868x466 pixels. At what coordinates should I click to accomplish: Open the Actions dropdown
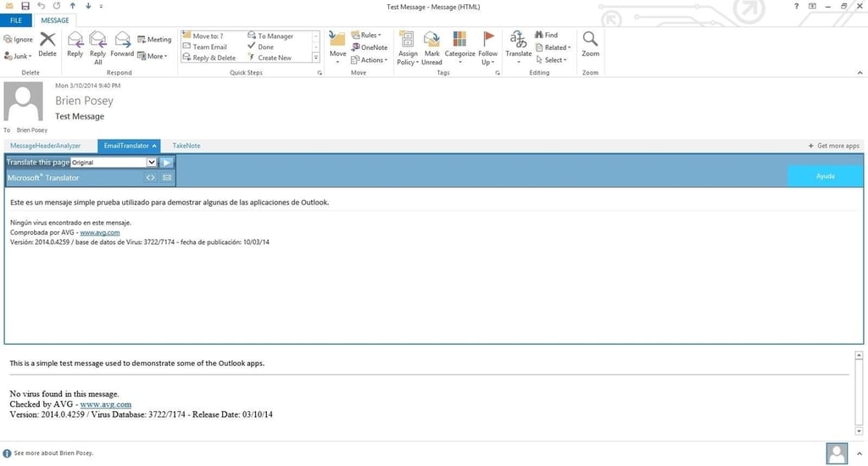pos(370,60)
